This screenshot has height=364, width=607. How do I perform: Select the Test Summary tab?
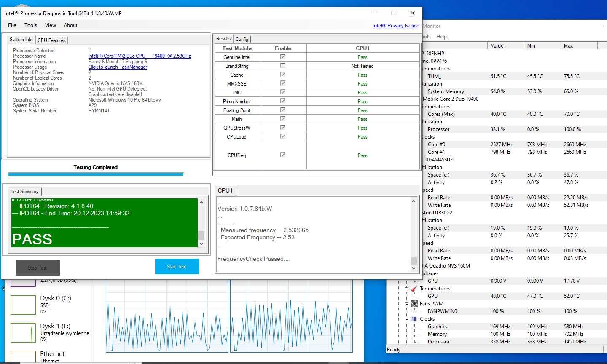(x=24, y=191)
